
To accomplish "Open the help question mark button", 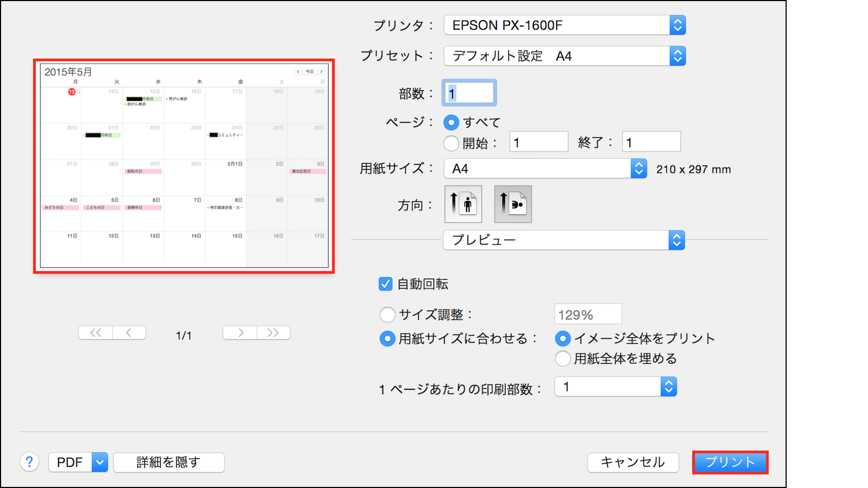I will pos(29,462).
